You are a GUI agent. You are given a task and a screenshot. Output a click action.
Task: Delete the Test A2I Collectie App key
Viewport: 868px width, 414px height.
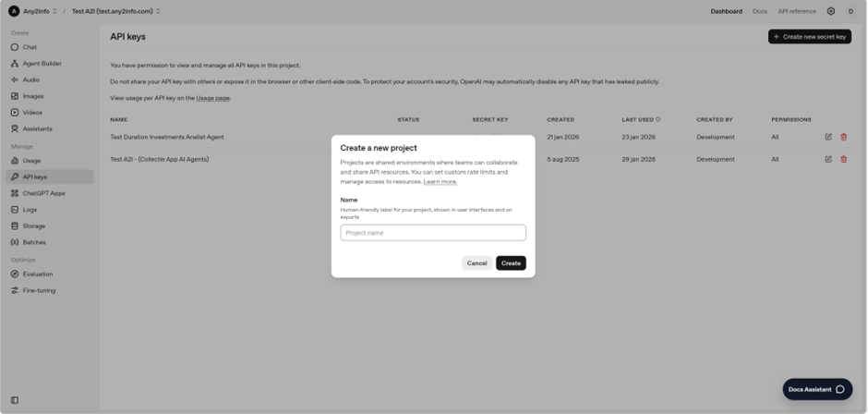[x=843, y=159]
